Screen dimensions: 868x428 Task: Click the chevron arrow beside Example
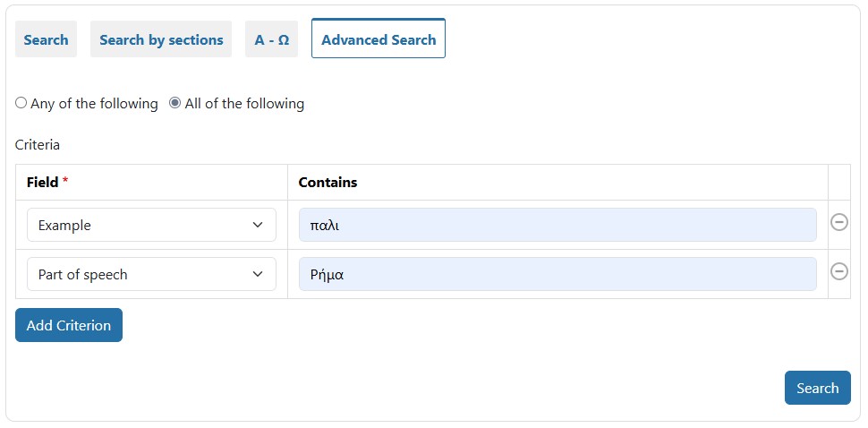(258, 226)
